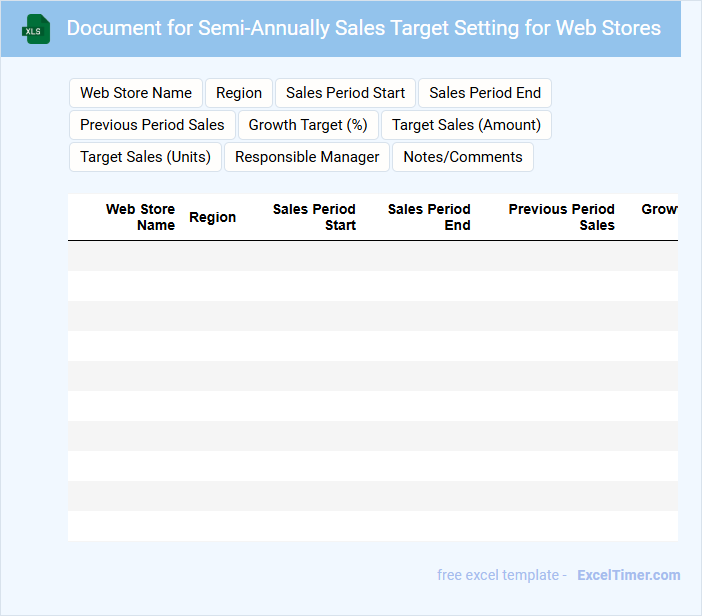Select the Target Sales (Amount) tag
Image resolution: width=702 pixels, height=616 pixels.
[x=466, y=125]
